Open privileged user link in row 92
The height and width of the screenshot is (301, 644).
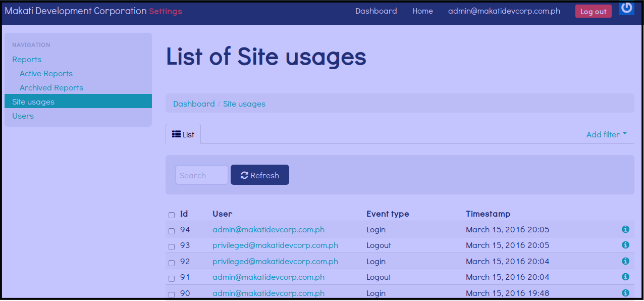tap(275, 261)
